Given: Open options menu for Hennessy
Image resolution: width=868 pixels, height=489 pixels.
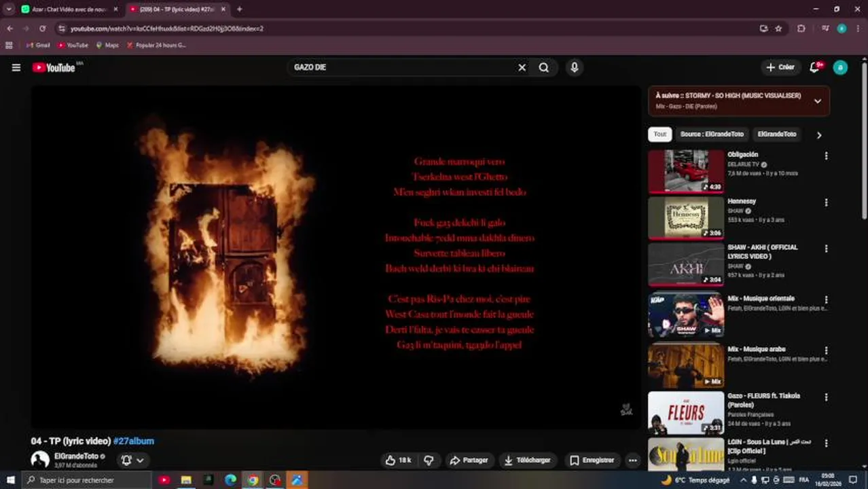Looking at the screenshot, I should tap(826, 202).
